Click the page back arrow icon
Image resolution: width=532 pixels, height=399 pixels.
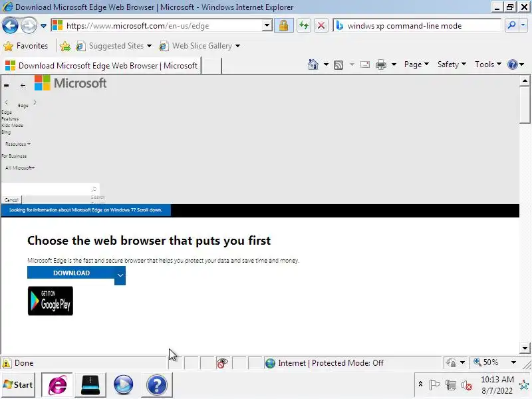(23, 86)
